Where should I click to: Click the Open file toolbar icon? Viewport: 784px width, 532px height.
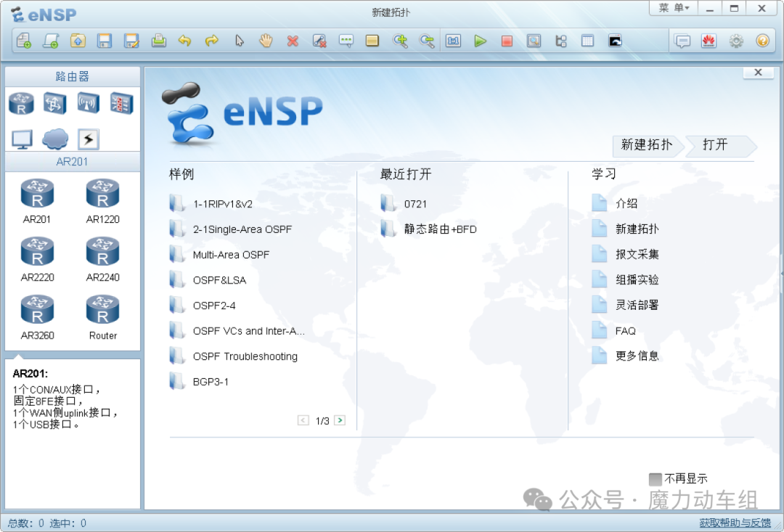pos(78,41)
